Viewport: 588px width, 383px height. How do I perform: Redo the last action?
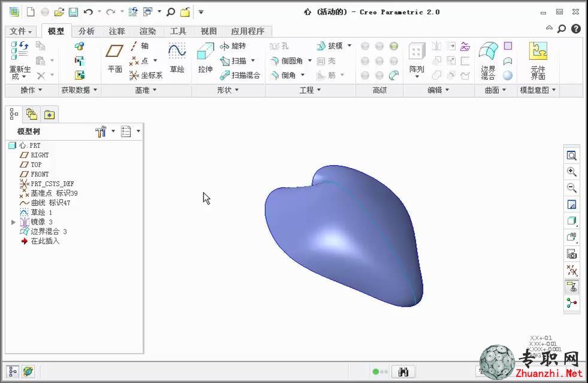pos(110,12)
